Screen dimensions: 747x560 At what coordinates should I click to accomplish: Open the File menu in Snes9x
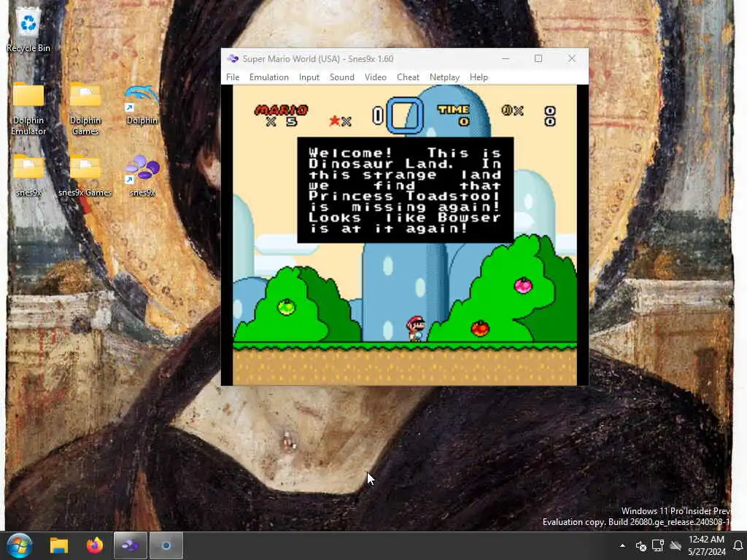point(233,77)
